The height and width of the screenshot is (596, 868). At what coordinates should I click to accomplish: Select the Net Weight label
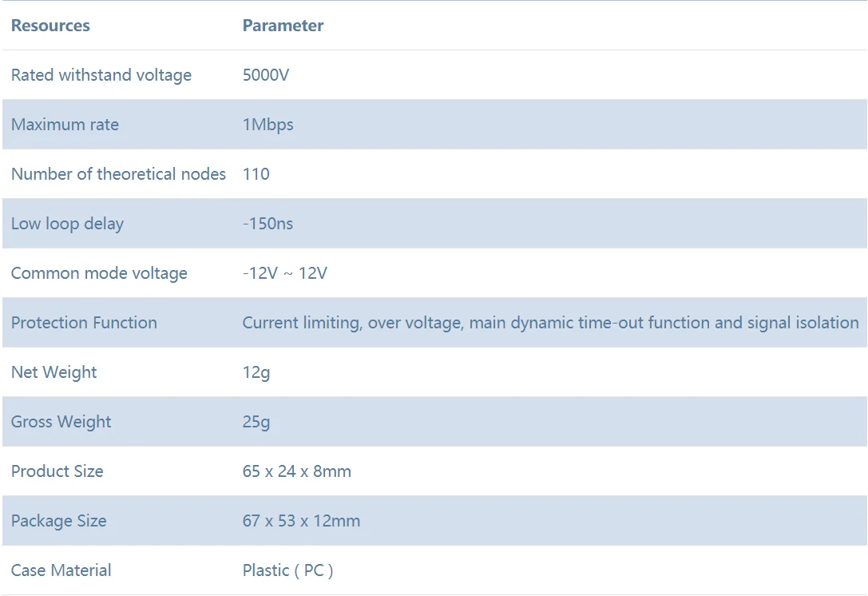(54, 372)
